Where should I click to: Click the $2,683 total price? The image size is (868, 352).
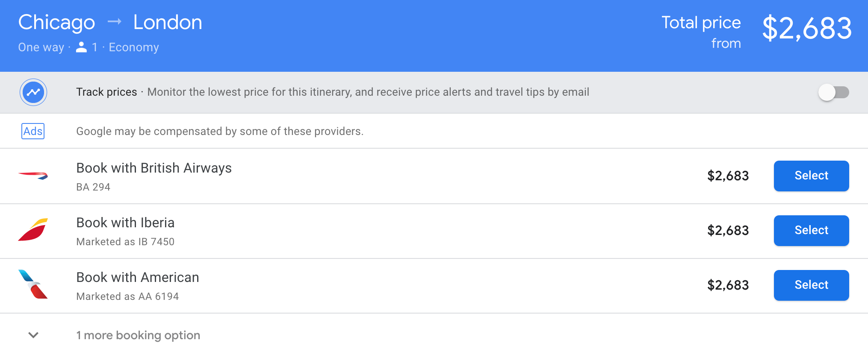[806, 28]
